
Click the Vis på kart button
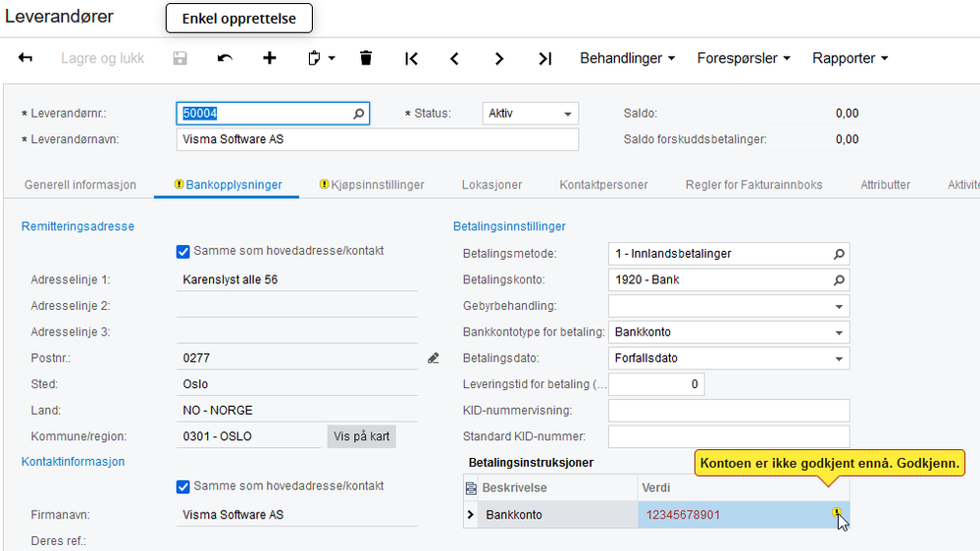[x=361, y=436]
